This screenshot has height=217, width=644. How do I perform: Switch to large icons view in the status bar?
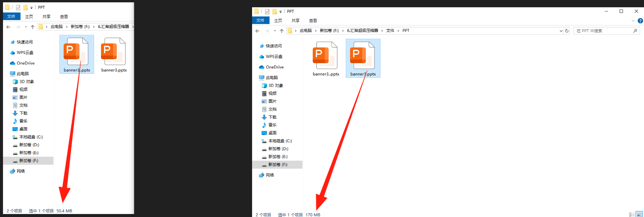click(x=639, y=214)
